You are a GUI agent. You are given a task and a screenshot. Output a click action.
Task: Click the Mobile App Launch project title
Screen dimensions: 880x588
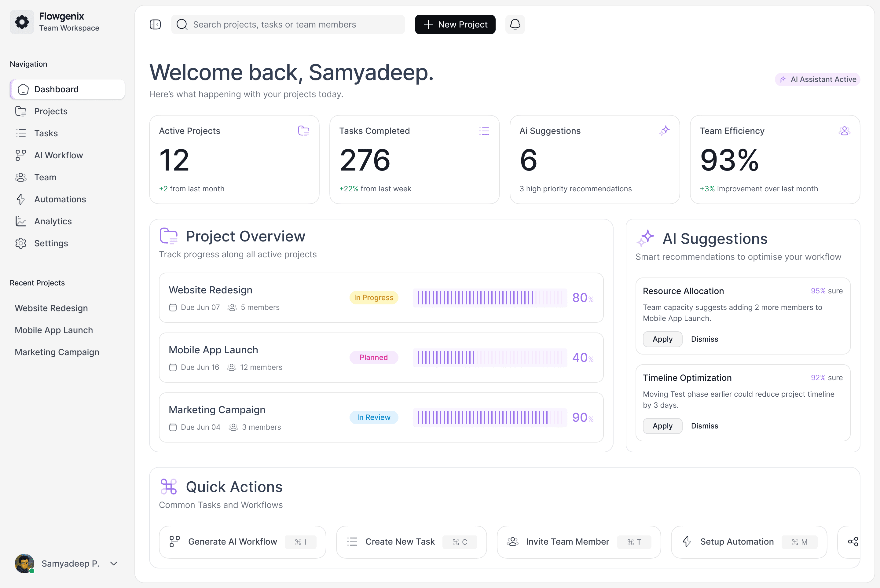pos(213,350)
